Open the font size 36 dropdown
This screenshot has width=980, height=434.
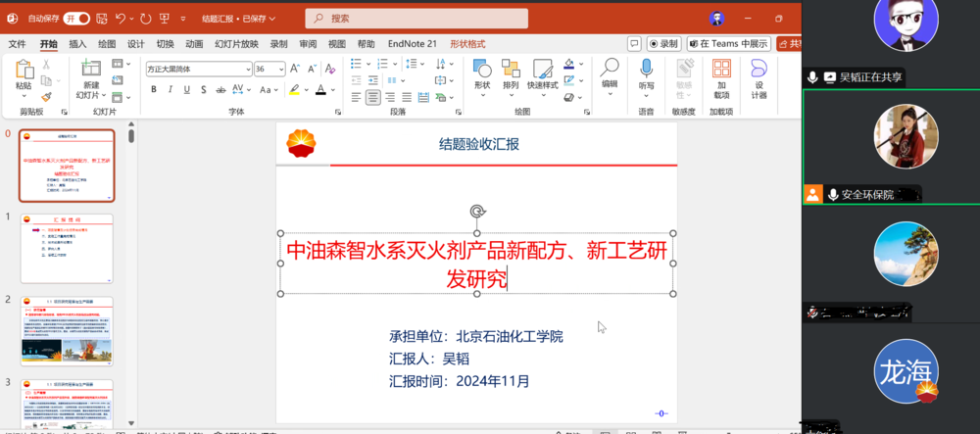[281, 69]
